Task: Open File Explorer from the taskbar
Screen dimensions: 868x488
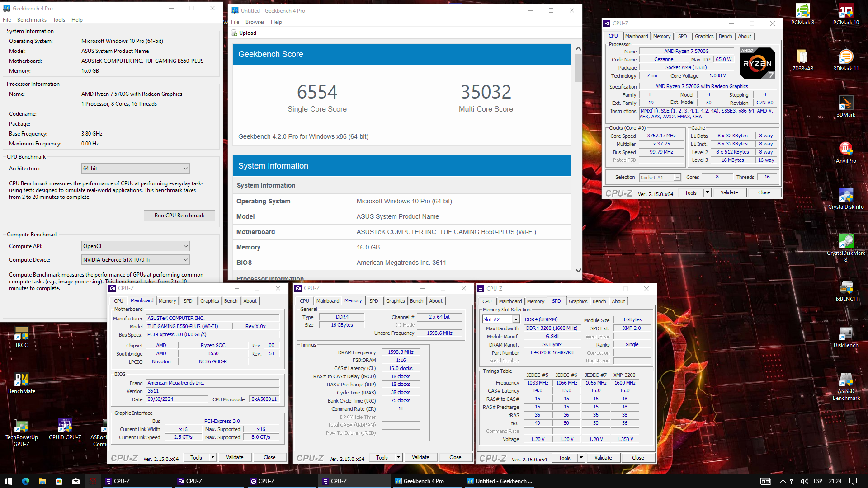Action: pos(42,481)
